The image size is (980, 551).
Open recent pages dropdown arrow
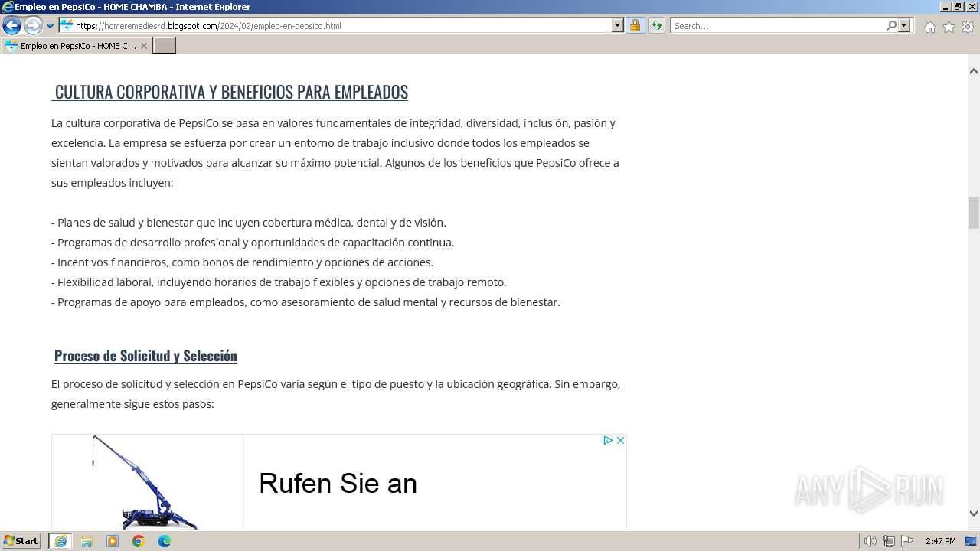pyautogui.click(x=51, y=26)
